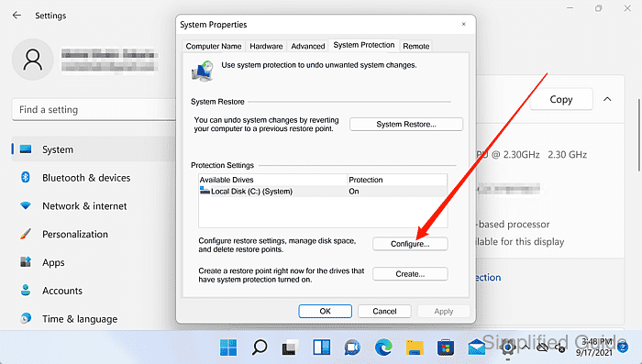
Task: Open File Explorer from taskbar
Action: [x=415, y=347]
